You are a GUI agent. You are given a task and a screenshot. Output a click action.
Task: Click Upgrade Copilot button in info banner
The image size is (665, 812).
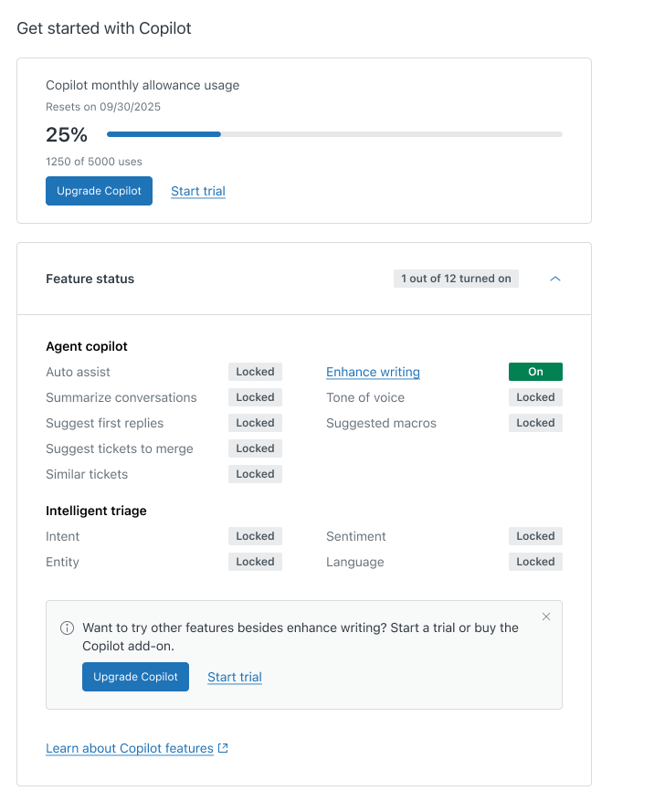click(135, 677)
